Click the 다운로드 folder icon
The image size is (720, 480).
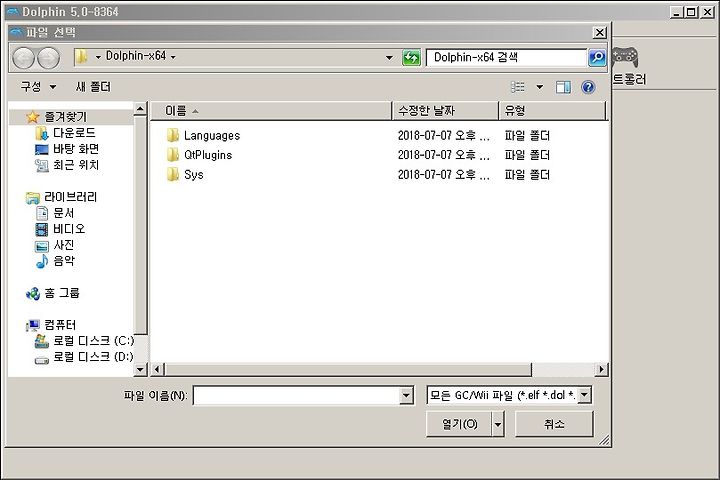coord(41,133)
